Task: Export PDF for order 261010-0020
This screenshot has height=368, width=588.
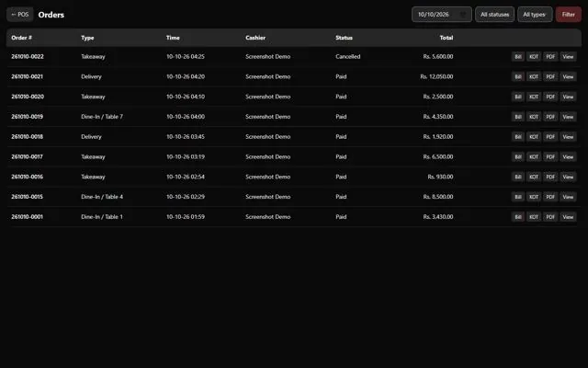Action: pyautogui.click(x=550, y=97)
